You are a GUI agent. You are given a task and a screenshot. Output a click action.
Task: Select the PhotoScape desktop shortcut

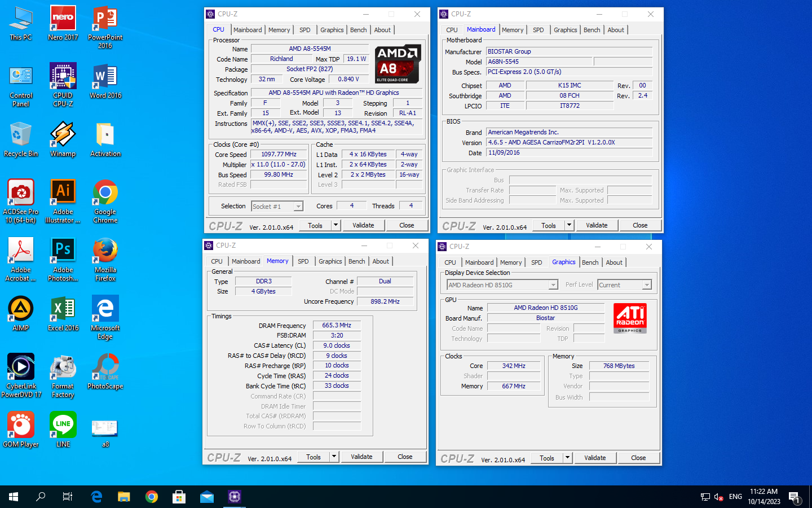click(105, 372)
